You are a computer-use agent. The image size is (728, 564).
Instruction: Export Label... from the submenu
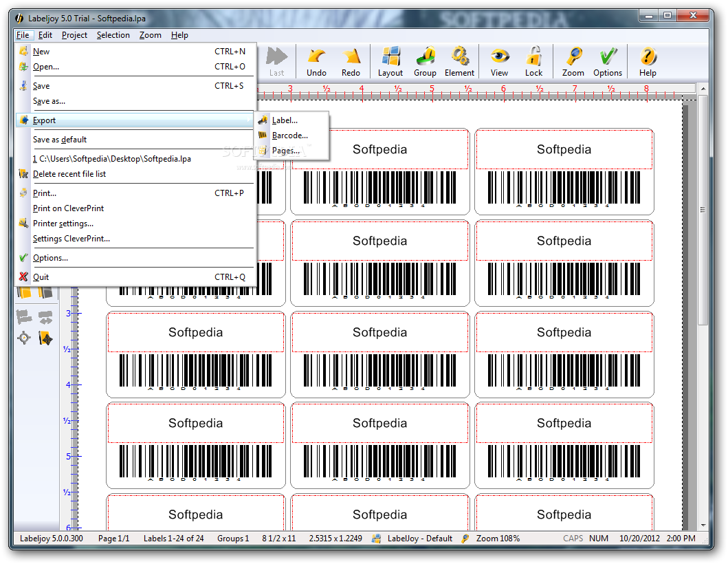pyautogui.click(x=291, y=120)
